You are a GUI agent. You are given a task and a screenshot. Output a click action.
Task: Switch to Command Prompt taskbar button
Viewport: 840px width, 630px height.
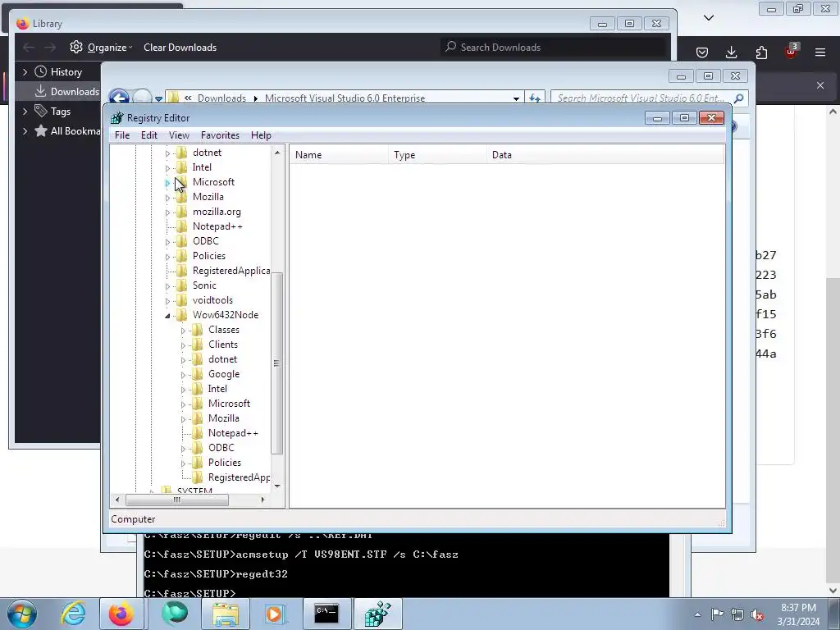click(326, 614)
